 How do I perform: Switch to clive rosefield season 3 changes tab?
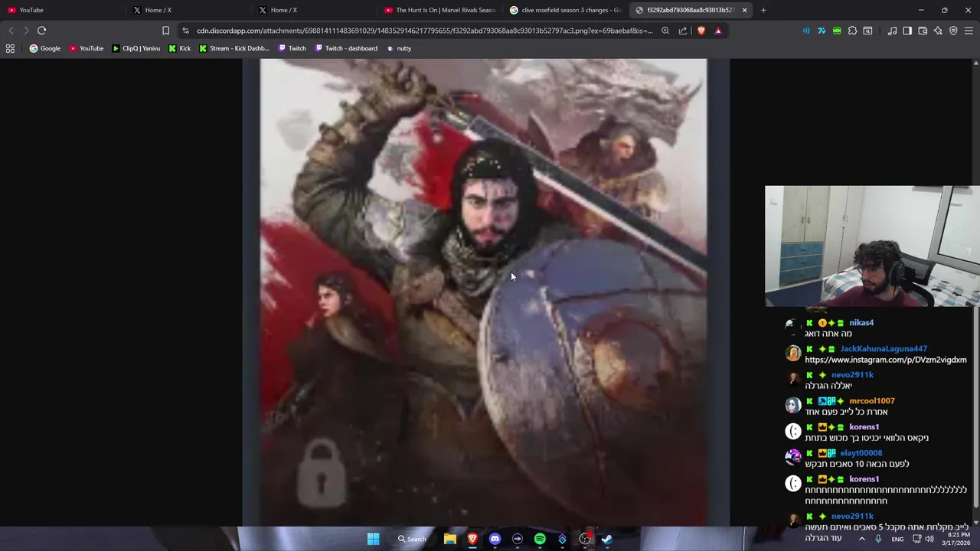pyautogui.click(x=565, y=10)
